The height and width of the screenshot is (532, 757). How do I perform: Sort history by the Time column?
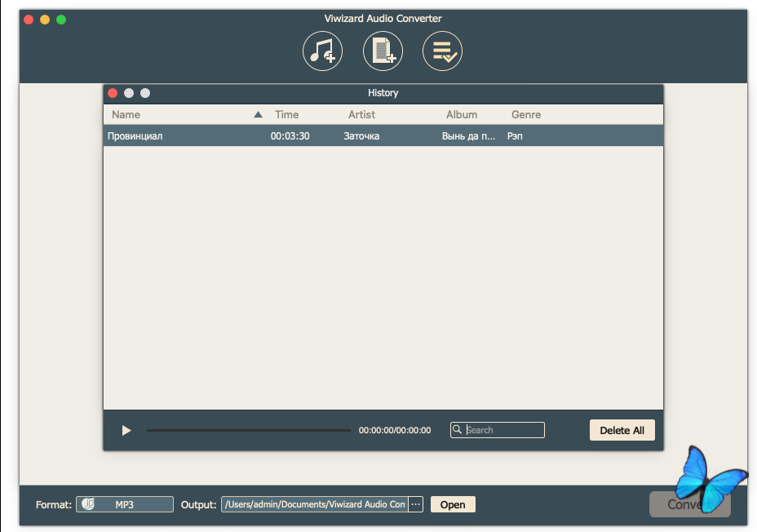[x=286, y=115]
